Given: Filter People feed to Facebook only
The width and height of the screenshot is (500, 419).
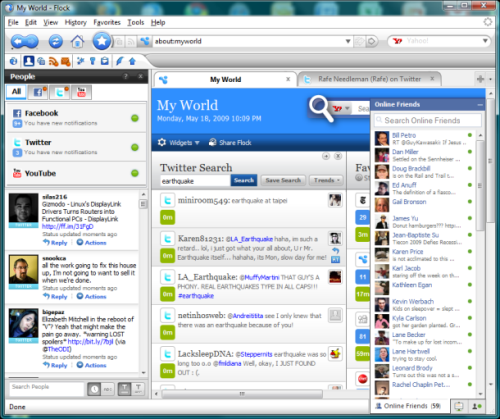Looking at the screenshot, I should [x=38, y=92].
